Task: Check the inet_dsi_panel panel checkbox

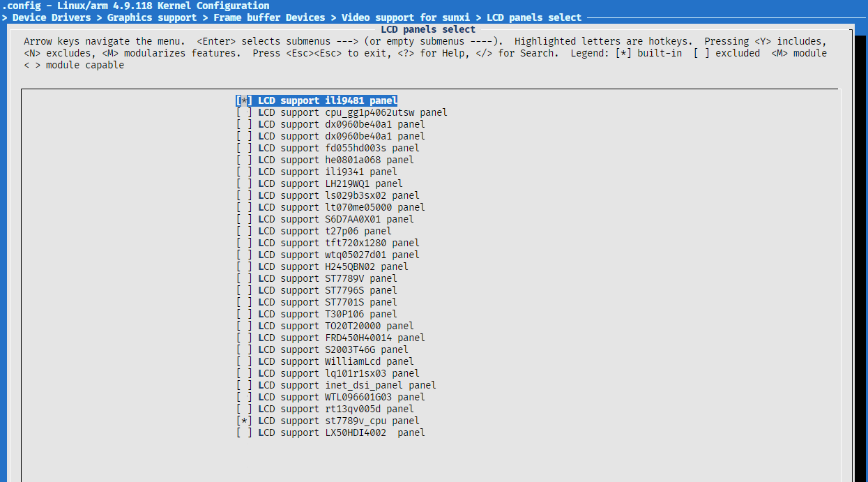Action: (x=244, y=385)
